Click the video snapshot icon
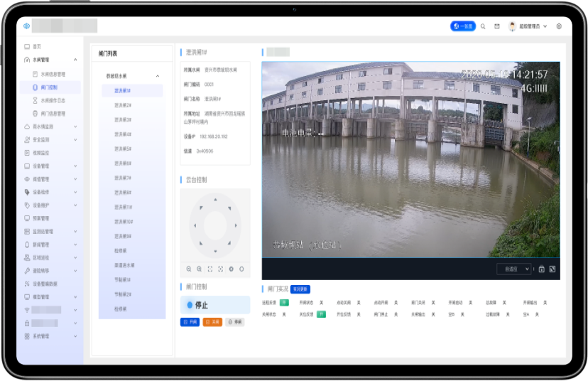Image resolution: width=588 pixels, height=381 pixels. (x=542, y=269)
